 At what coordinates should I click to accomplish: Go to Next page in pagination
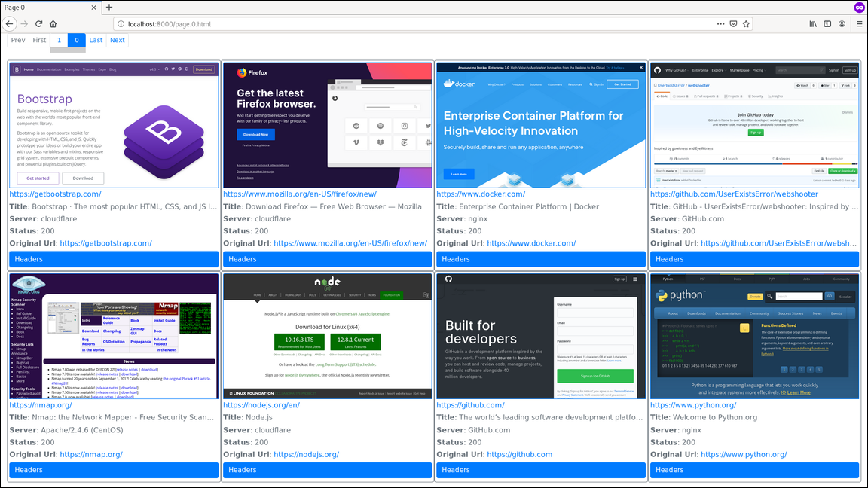coord(118,40)
